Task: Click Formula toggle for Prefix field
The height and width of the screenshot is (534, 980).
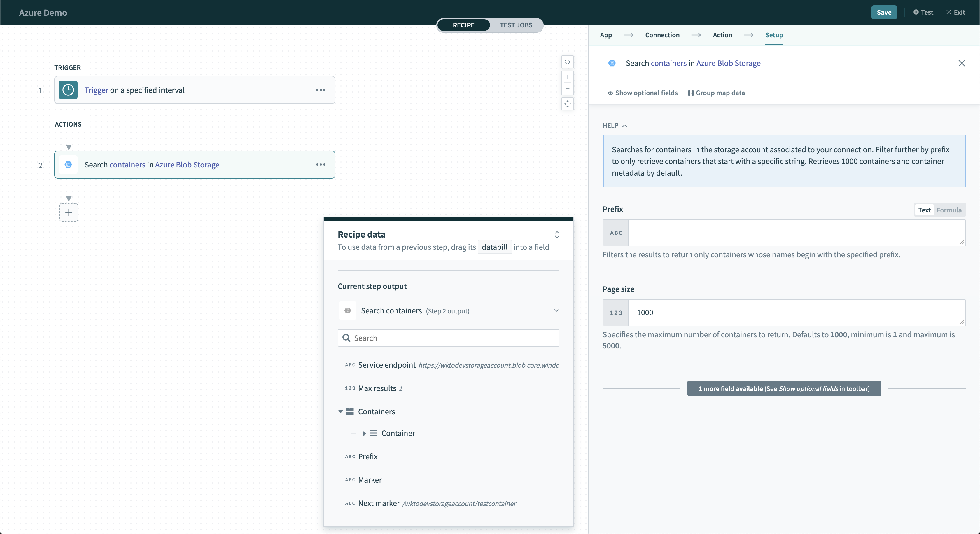Action: point(949,210)
